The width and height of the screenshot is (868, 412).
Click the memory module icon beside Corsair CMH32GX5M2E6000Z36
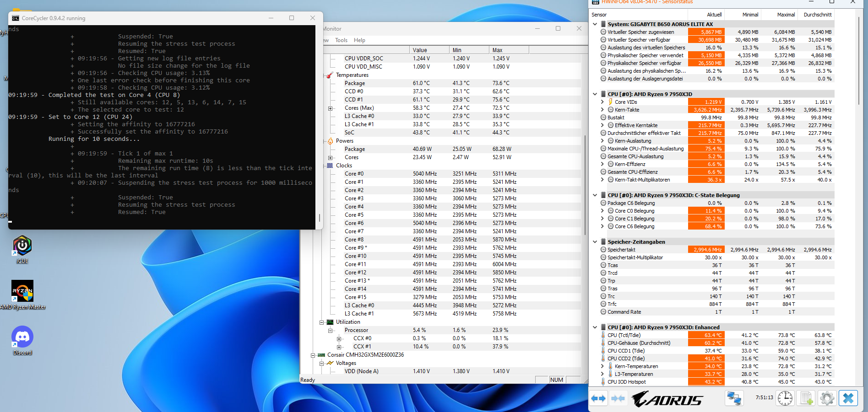(321, 355)
